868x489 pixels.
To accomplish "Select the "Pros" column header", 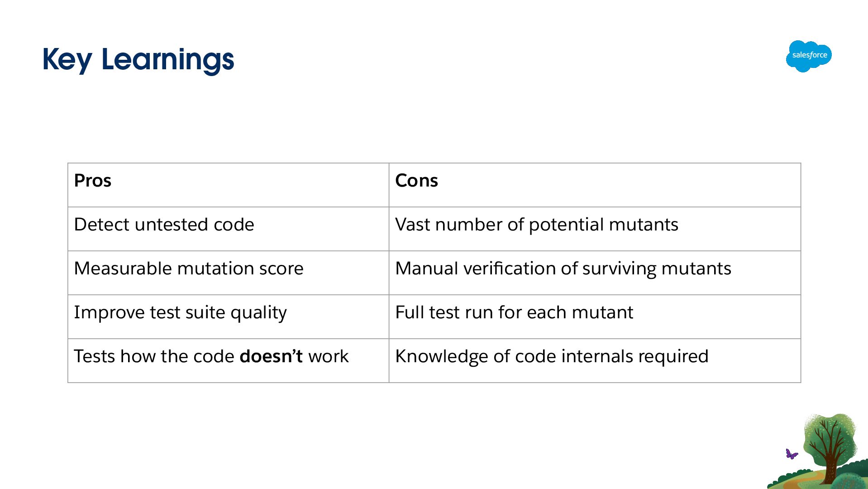I will (93, 181).
